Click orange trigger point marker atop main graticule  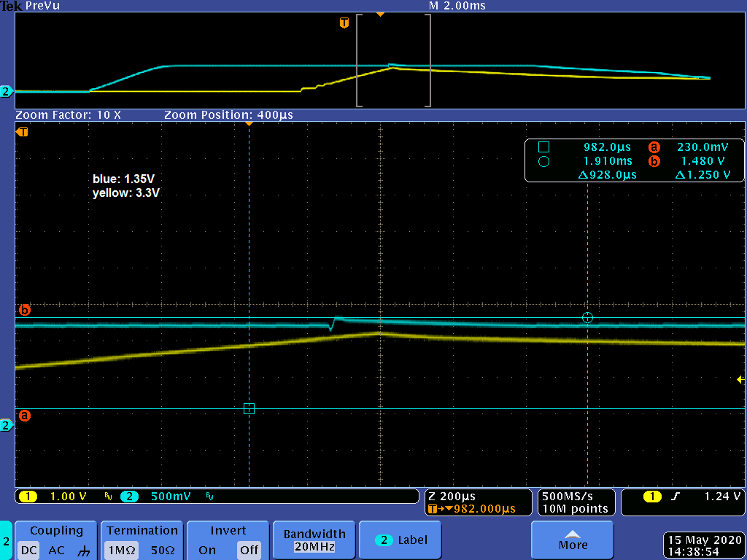[x=249, y=124]
